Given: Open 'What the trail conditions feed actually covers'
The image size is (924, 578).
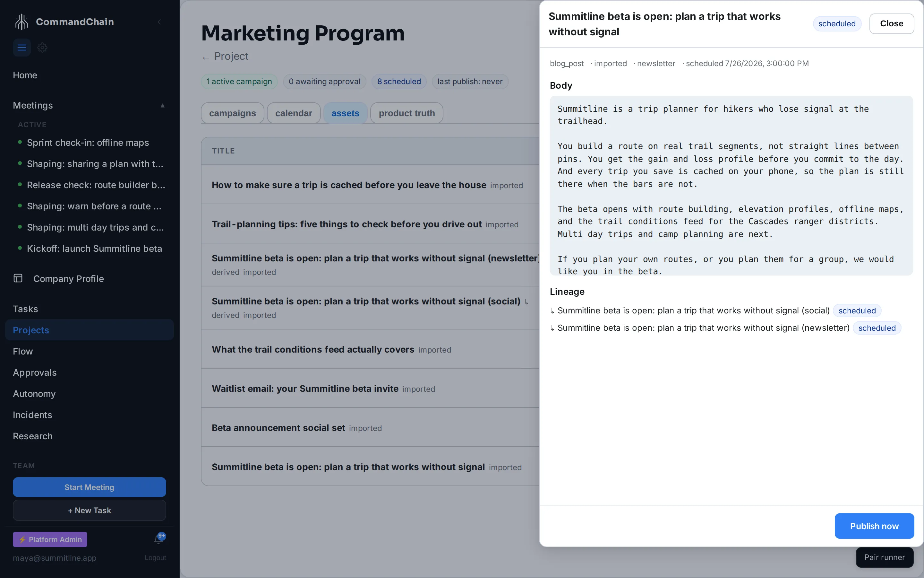Looking at the screenshot, I should click(x=370, y=349).
